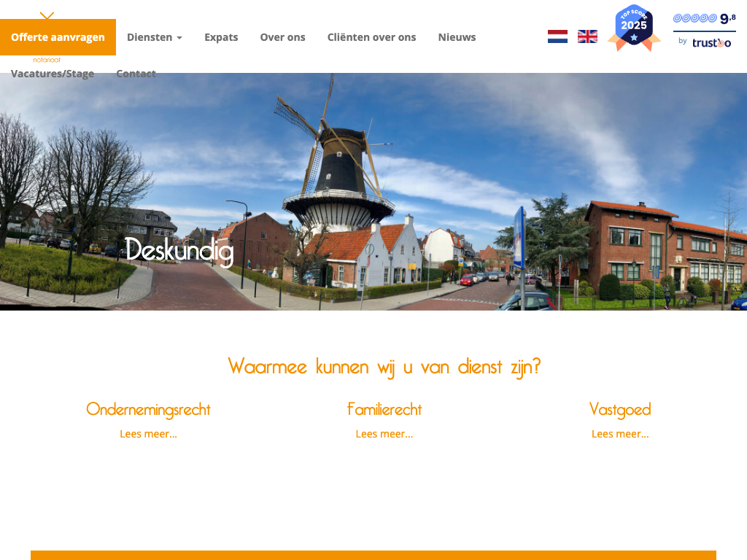Go to the Expats page
The image size is (747, 560).
(221, 37)
